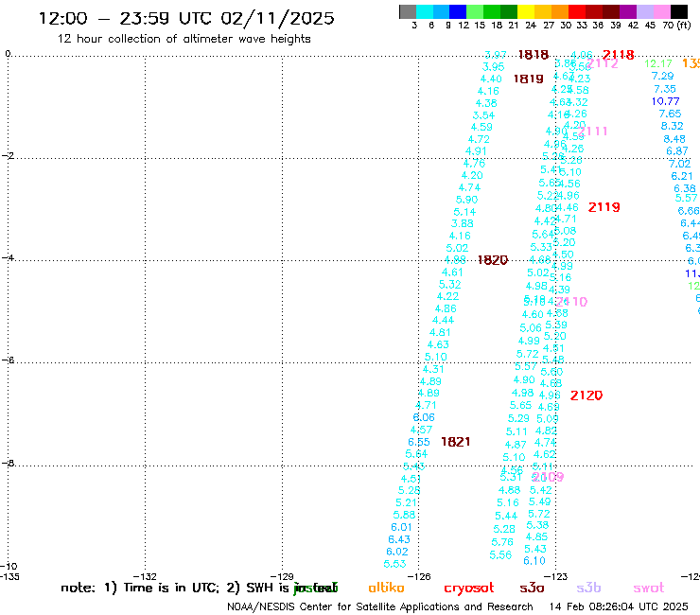Click the longitude axis label -123
Viewport: 700px width, 615px height.
[555, 576]
